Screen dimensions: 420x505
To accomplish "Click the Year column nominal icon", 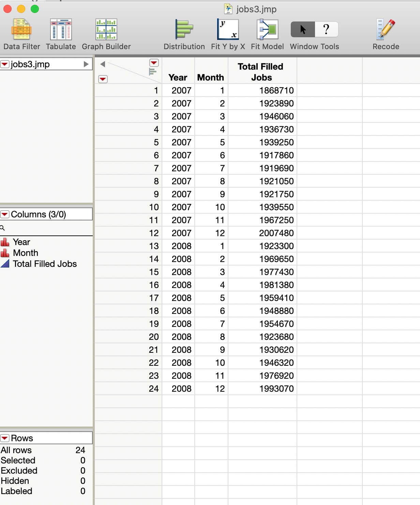I will click(x=5, y=242).
